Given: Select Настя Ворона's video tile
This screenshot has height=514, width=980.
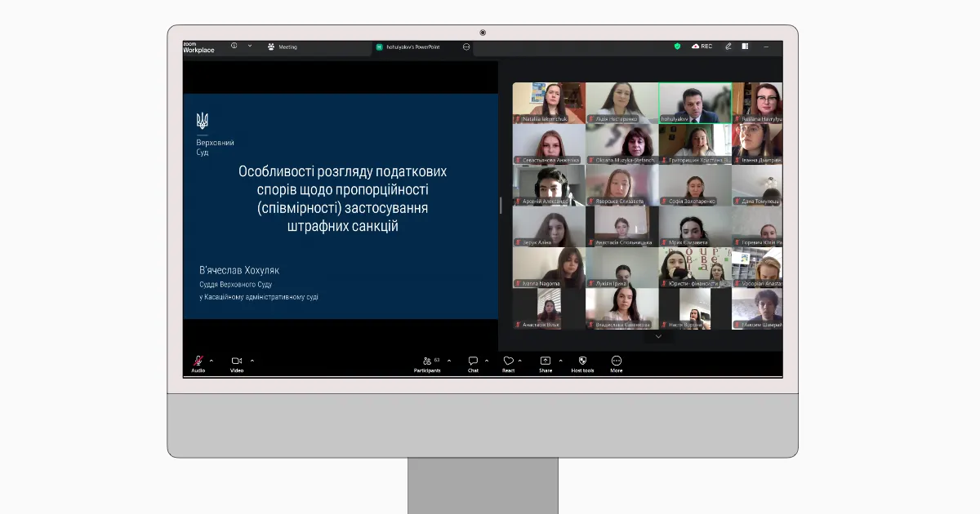Looking at the screenshot, I should point(695,308).
